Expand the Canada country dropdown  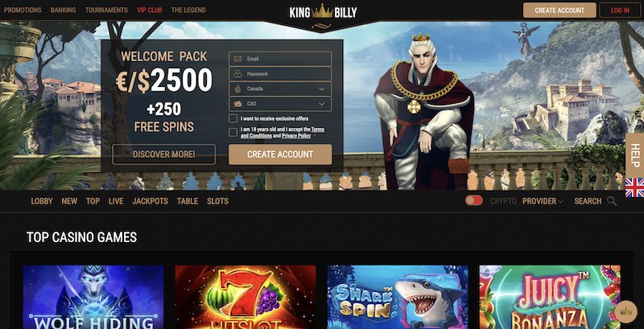(280, 88)
